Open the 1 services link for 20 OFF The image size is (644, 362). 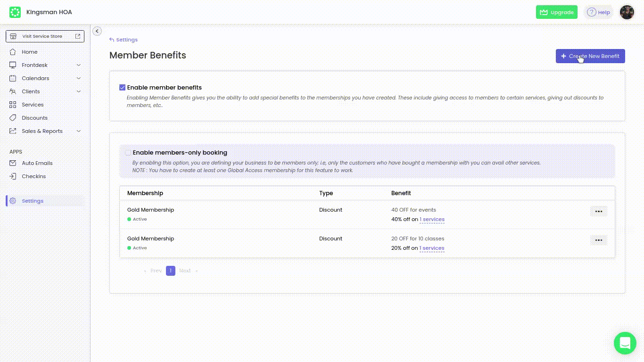(432, 248)
